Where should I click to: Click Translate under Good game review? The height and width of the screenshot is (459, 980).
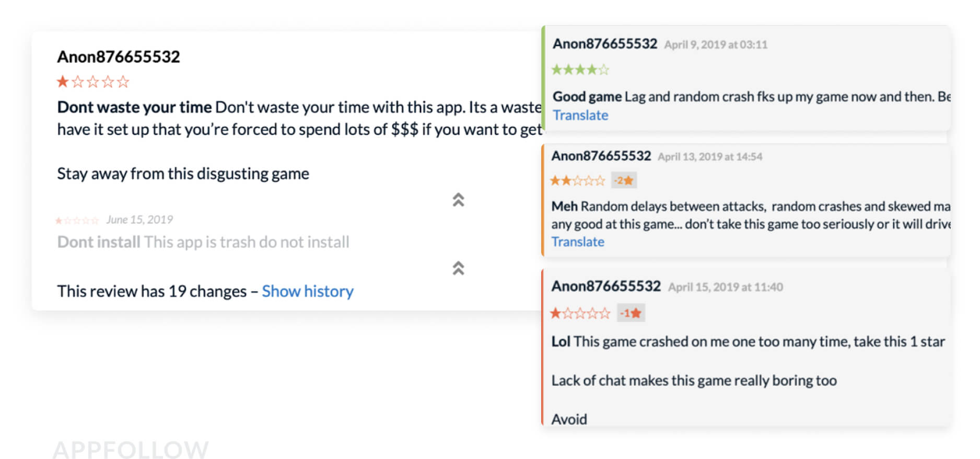[x=580, y=115]
